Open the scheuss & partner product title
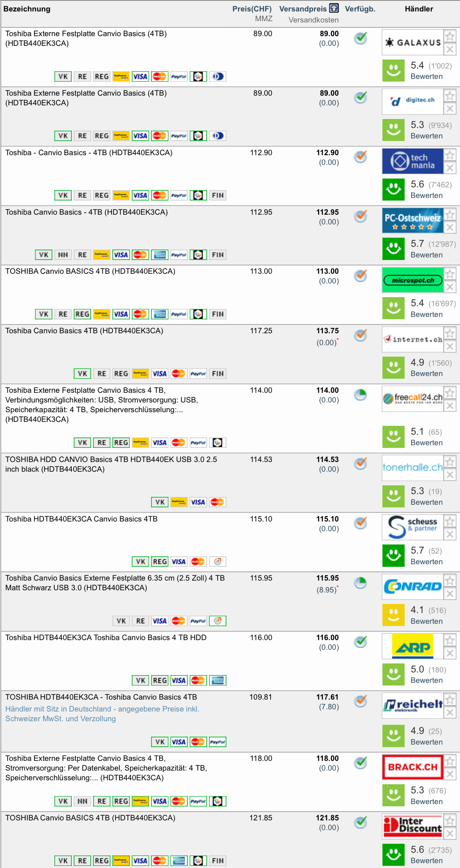The image size is (460, 868). click(x=82, y=519)
